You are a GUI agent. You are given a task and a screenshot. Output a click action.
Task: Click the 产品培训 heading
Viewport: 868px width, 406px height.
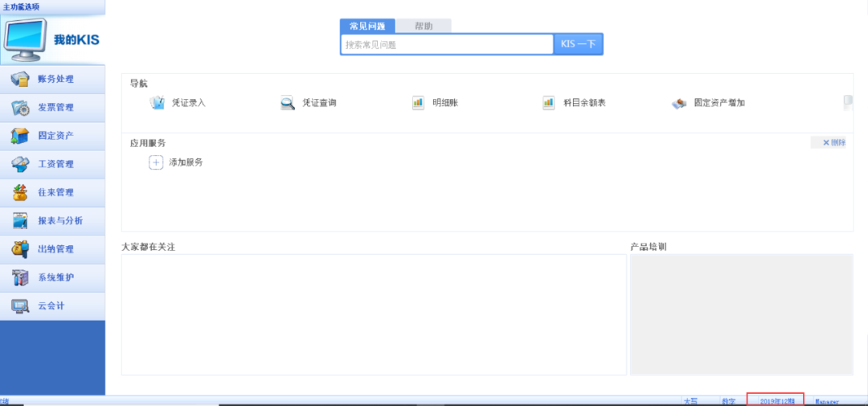click(649, 247)
